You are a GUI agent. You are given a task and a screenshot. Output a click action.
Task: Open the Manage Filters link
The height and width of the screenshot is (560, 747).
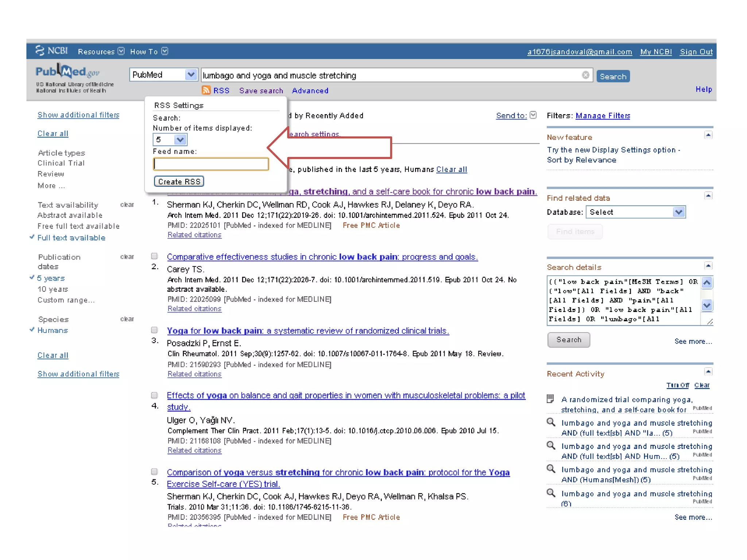click(x=603, y=116)
